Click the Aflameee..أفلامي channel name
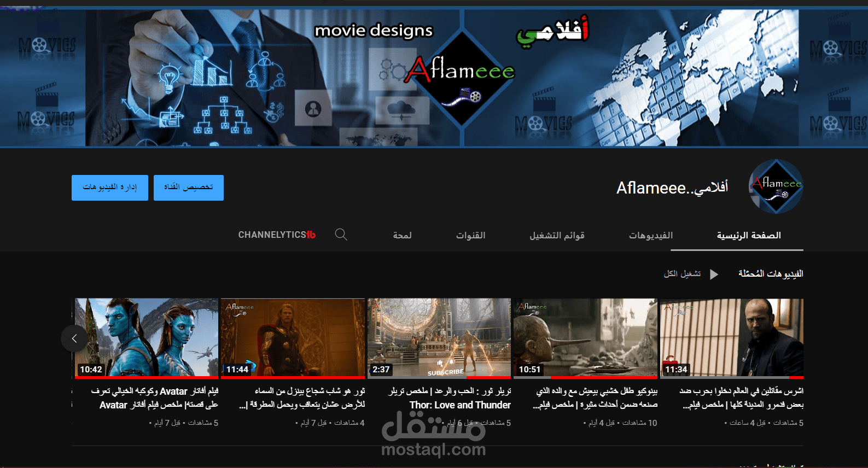 click(x=672, y=188)
